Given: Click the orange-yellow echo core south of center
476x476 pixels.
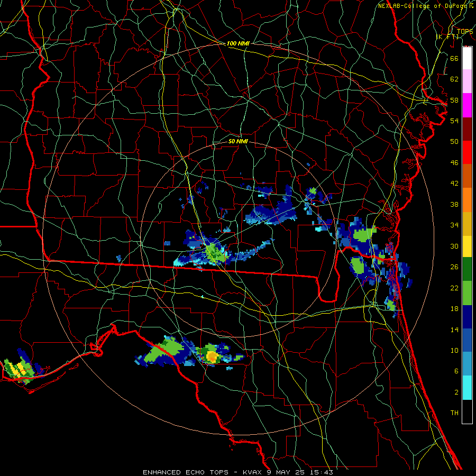Looking at the screenshot, I should (212, 356).
